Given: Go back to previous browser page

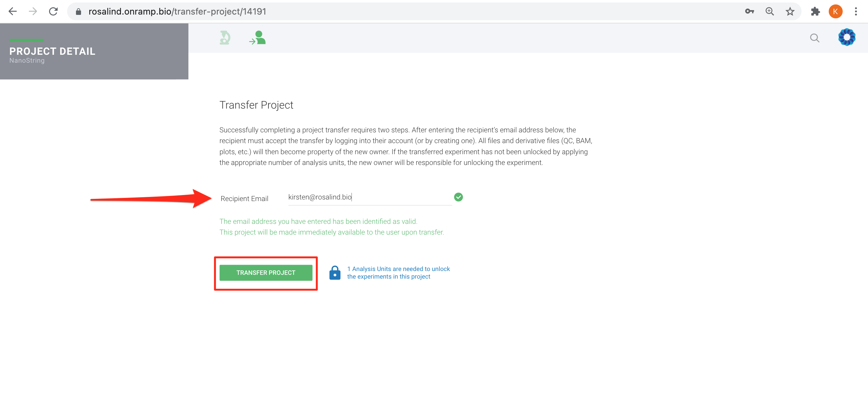Looking at the screenshot, I should point(12,11).
